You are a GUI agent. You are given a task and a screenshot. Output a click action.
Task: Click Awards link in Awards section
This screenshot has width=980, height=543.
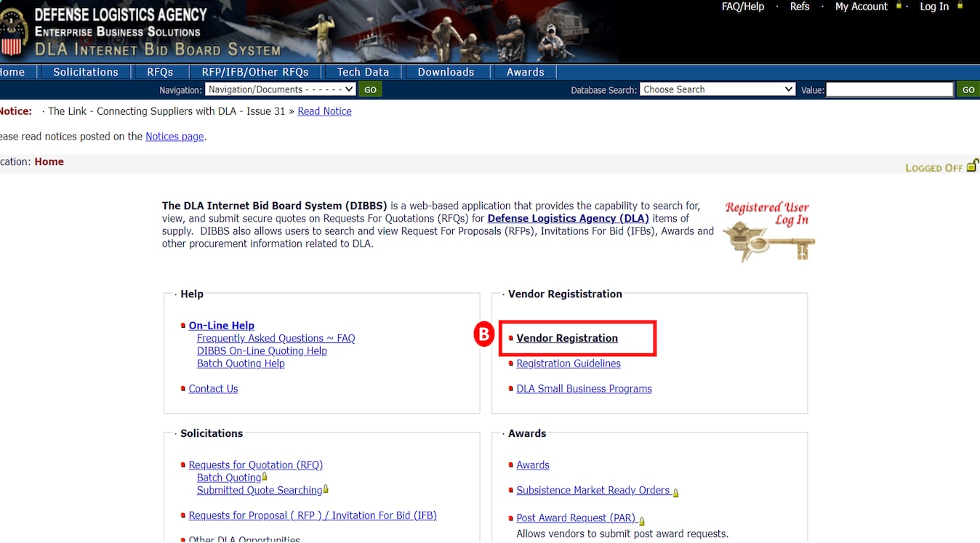pos(533,465)
